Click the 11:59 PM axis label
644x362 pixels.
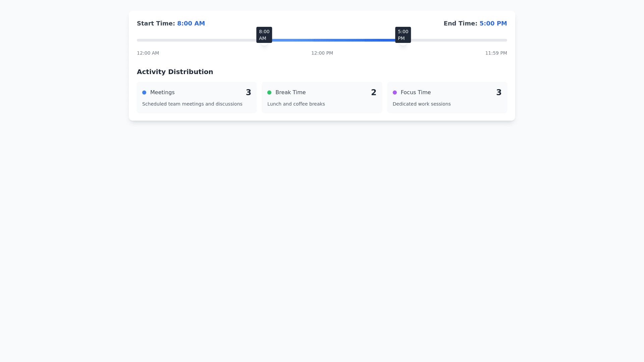(x=496, y=53)
